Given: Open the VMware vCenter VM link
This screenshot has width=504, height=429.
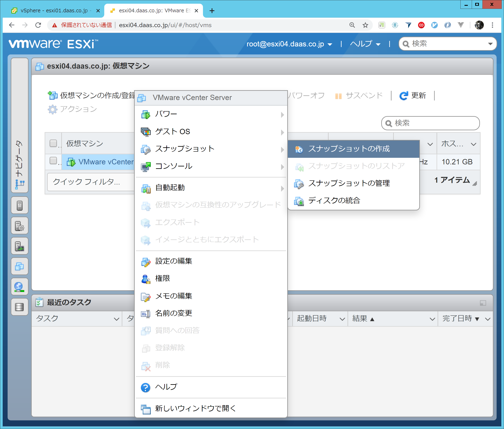Looking at the screenshot, I should [106, 162].
